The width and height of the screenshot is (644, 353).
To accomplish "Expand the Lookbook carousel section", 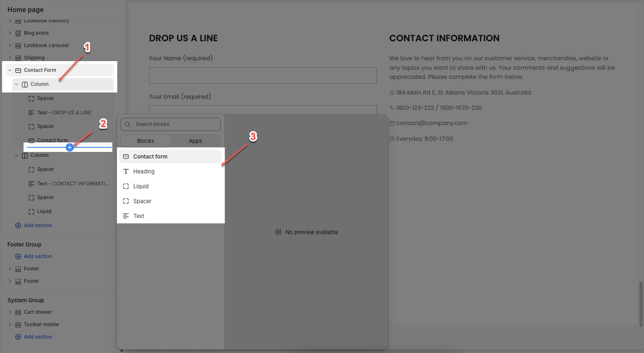I will pyautogui.click(x=10, y=45).
